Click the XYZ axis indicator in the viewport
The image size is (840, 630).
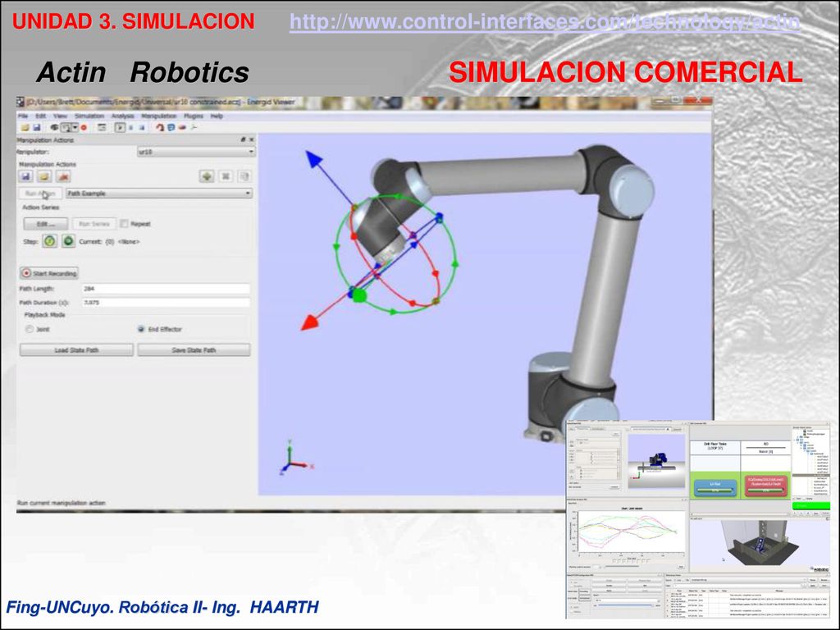click(295, 459)
